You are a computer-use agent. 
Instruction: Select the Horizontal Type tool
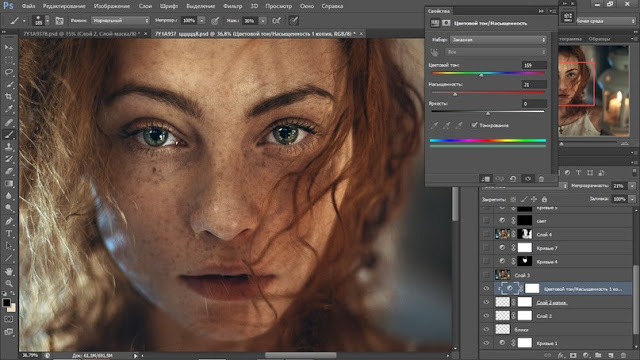tap(9, 234)
